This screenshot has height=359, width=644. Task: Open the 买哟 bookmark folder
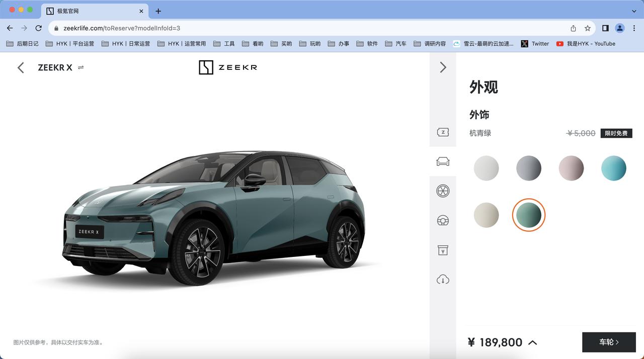281,44
